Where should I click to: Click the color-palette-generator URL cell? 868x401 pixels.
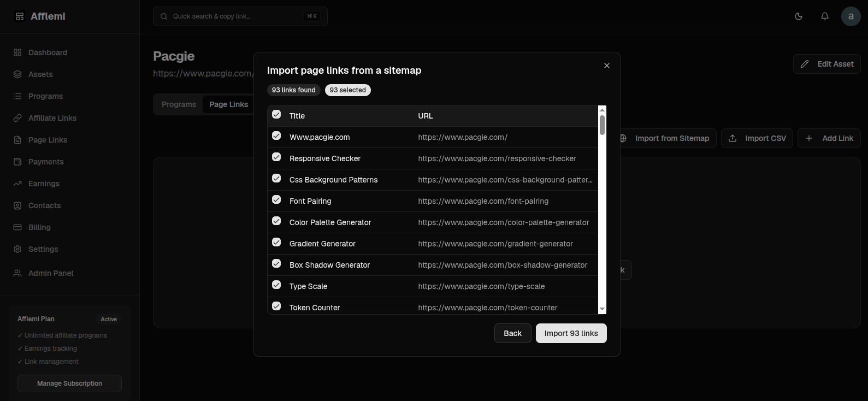(x=504, y=222)
